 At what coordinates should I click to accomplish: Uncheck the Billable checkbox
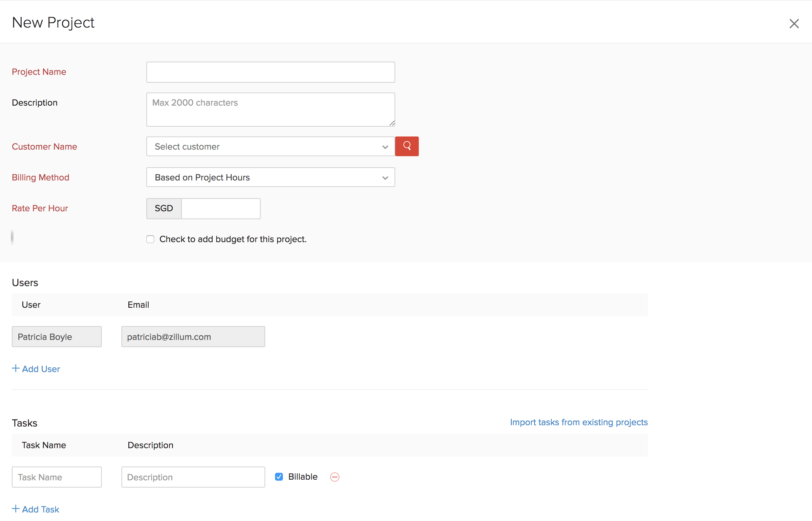point(279,477)
